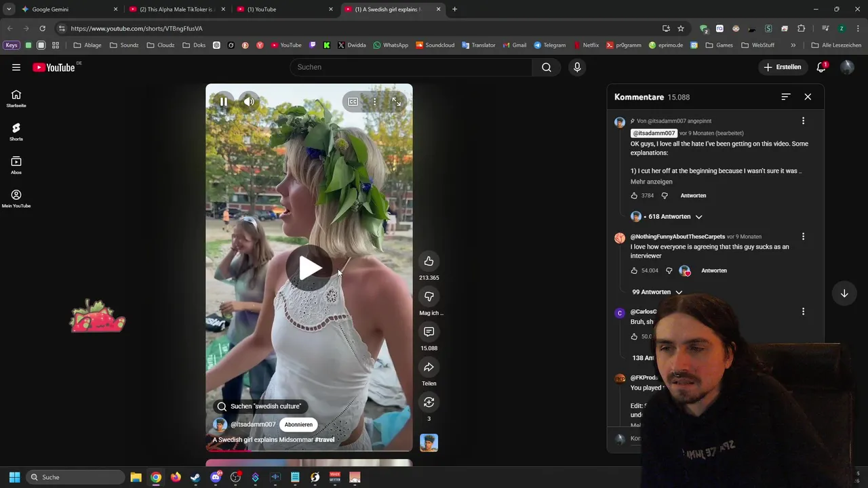868x488 pixels.
Task: Open a new browser tab
Action: tap(454, 9)
